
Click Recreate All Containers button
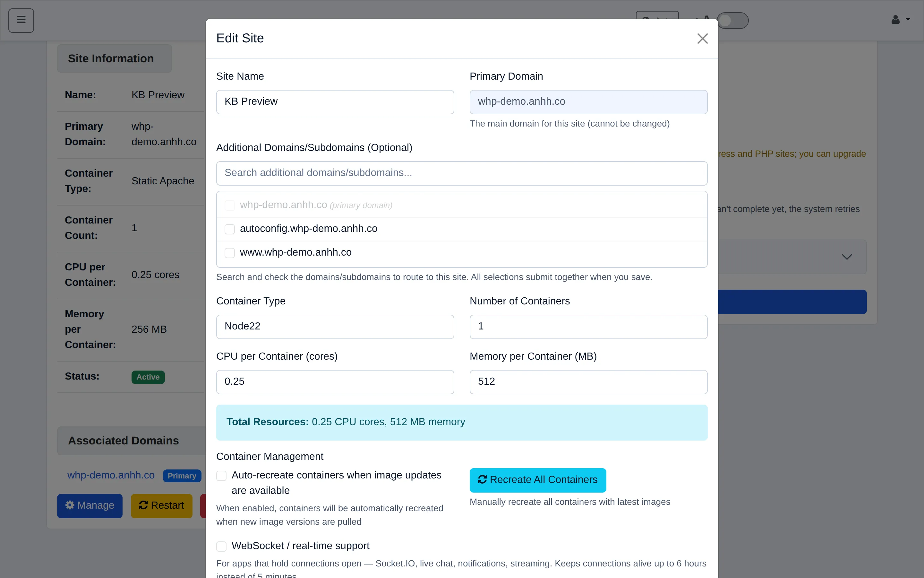coord(538,480)
